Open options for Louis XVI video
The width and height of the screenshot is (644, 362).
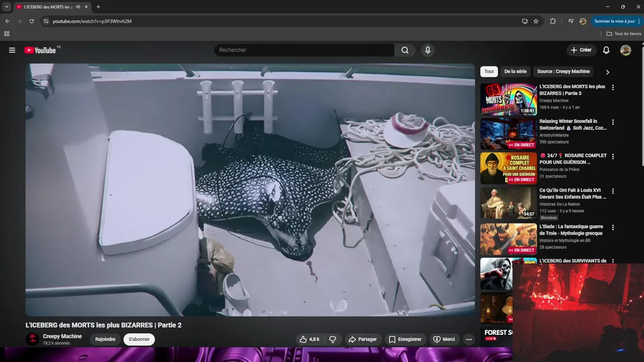pos(613,191)
